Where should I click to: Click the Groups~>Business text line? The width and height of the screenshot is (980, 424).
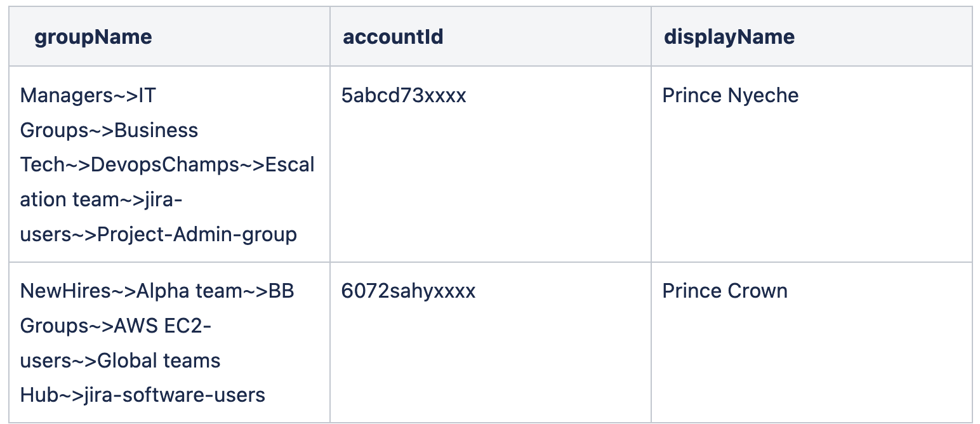(x=109, y=130)
